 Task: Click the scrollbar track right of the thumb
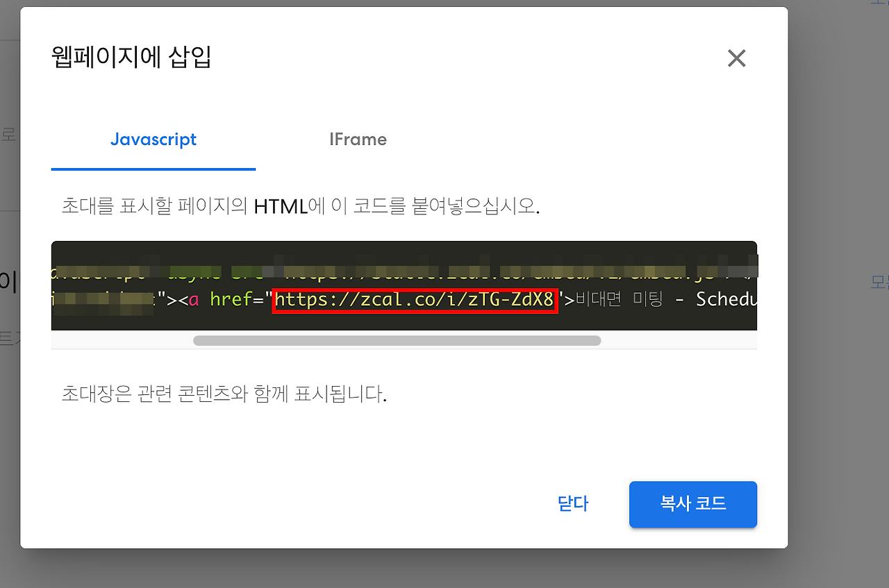tap(679, 340)
